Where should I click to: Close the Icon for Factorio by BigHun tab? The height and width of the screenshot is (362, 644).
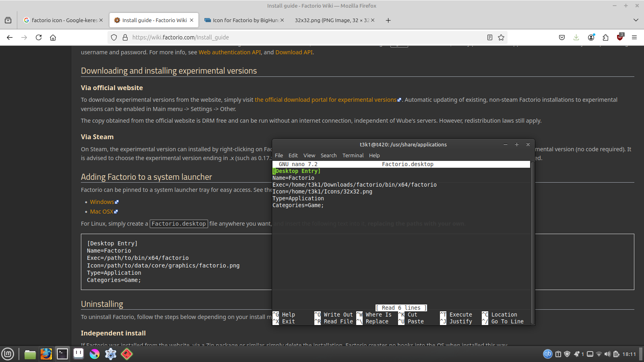click(x=282, y=20)
